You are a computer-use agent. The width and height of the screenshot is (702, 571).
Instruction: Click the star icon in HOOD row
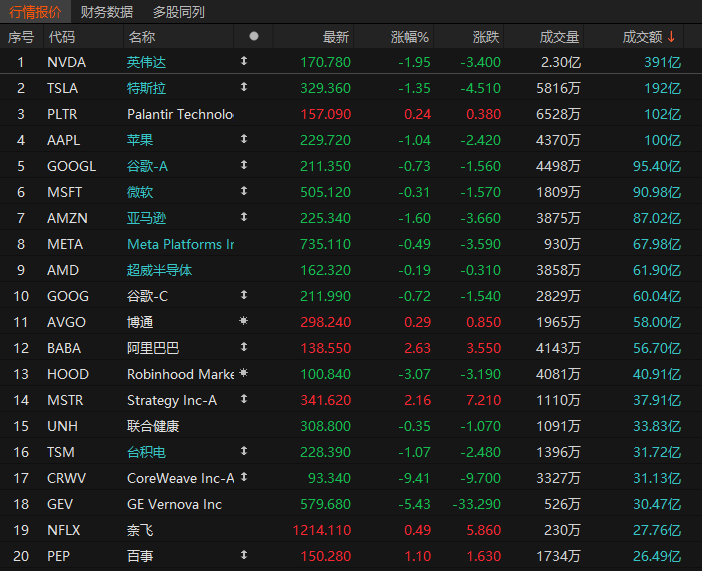[244, 372]
